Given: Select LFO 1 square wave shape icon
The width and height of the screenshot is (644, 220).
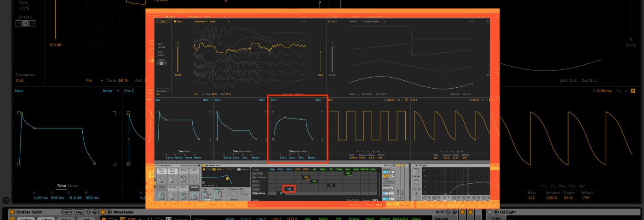Looking at the screenshot, I should (373, 152).
